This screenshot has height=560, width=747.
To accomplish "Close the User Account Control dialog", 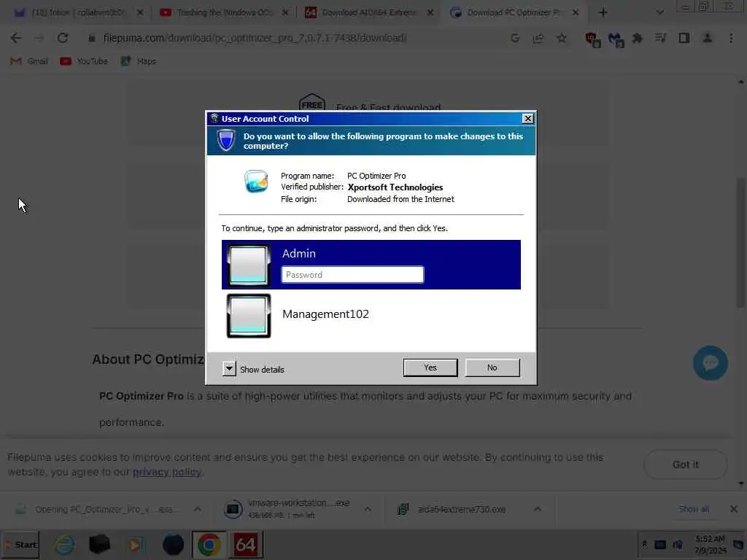I will (527, 119).
